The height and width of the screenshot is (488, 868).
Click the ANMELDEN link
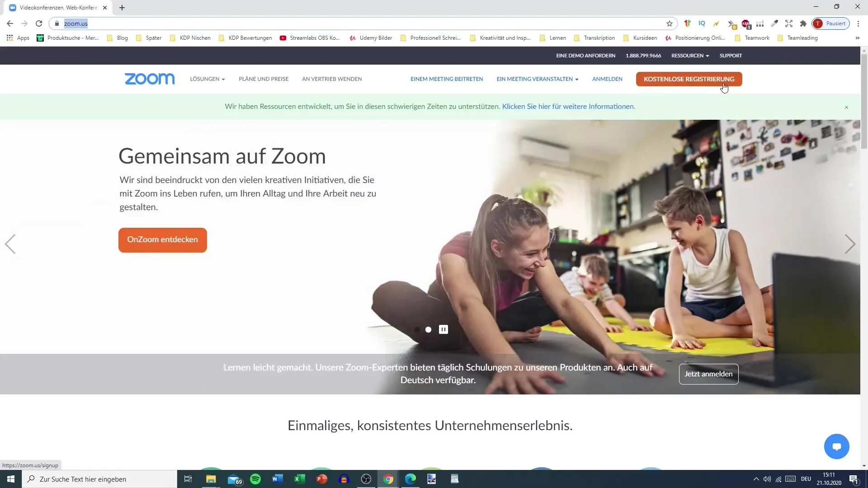click(x=607, y=79)
